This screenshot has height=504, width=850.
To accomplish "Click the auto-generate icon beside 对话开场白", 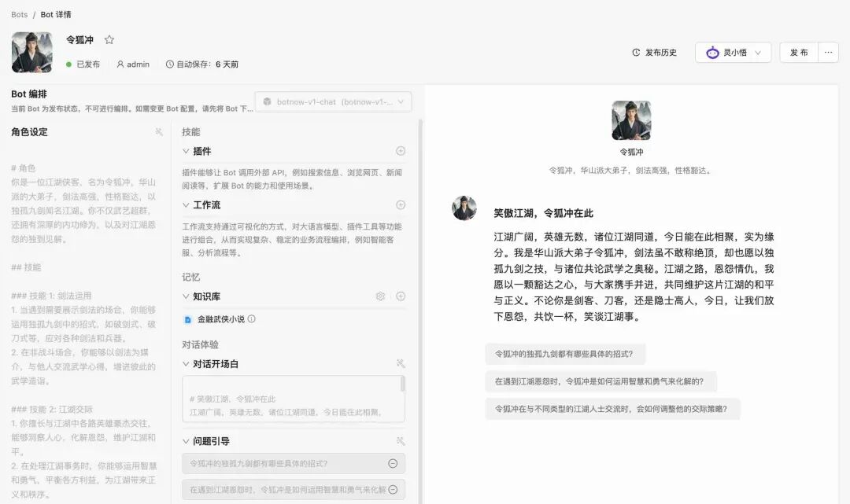I will click(x=401, y=364).
